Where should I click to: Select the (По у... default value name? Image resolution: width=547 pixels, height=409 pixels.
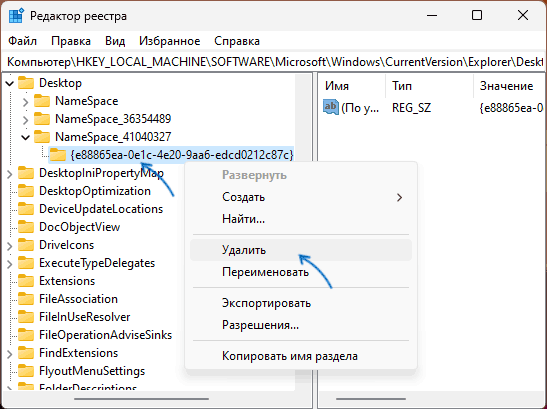click(x=360, y=107)
